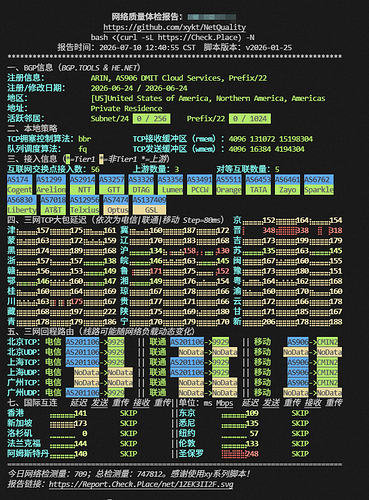The image size is (369, 500).
Task: Select the 法兰克福 latency value 144
Action: pos(80,444)
